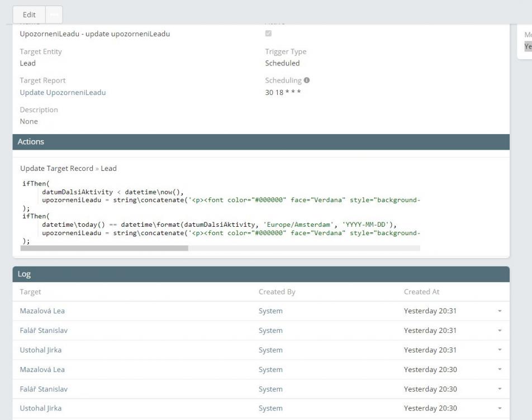Open the Update UpozorneniLeadu target report link
The image size is (532, 420).
(63, 93)
